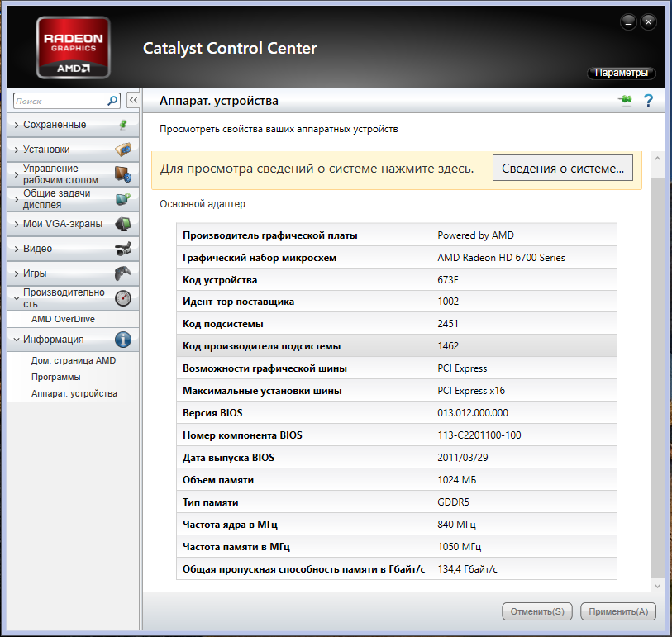Click the green pin icon in page header
The height and width of the screenshot is (637, 672).
tap(625, 100)
